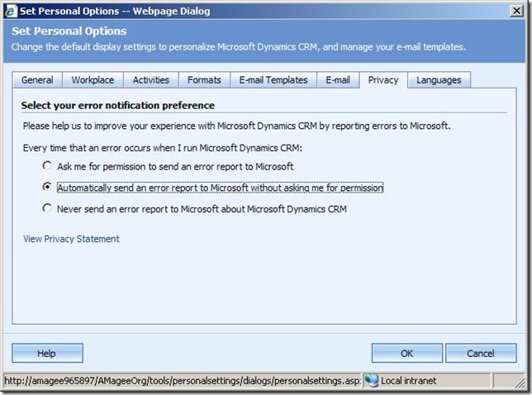Click the 'Set Personal Options' dialog title bar
The image size is (532, 395).
[x=248, y=11]
